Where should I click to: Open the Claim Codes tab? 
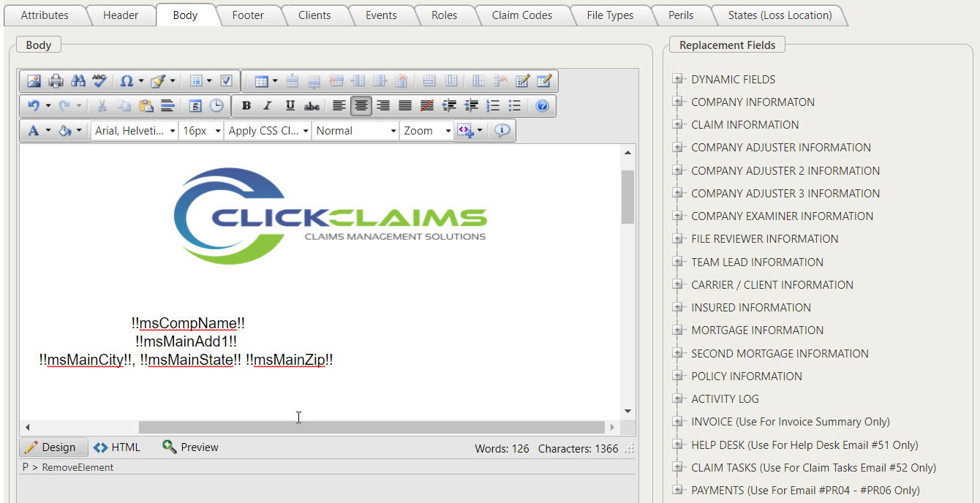(x=522, y=15)
